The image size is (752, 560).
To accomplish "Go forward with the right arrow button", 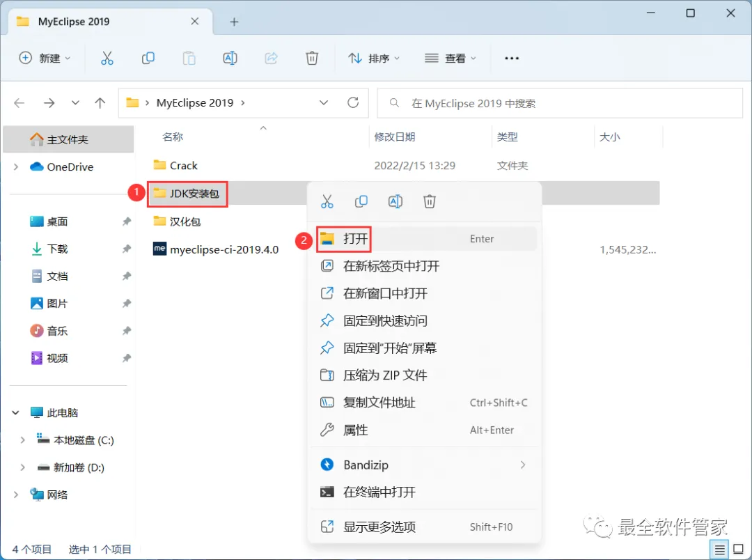I will 49,102.
